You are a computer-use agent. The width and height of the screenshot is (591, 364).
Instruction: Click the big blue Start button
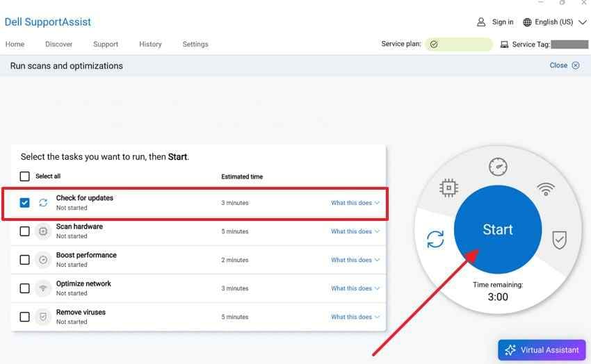498,230
